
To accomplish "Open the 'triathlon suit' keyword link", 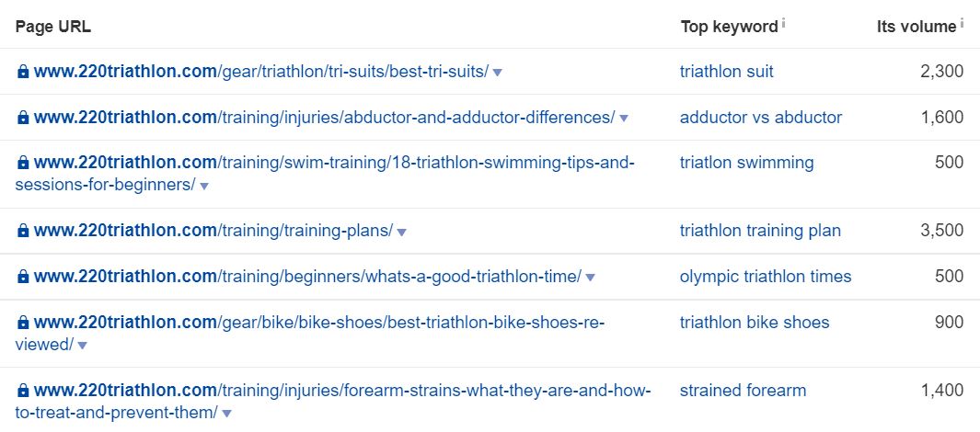I will coord(726,72).
